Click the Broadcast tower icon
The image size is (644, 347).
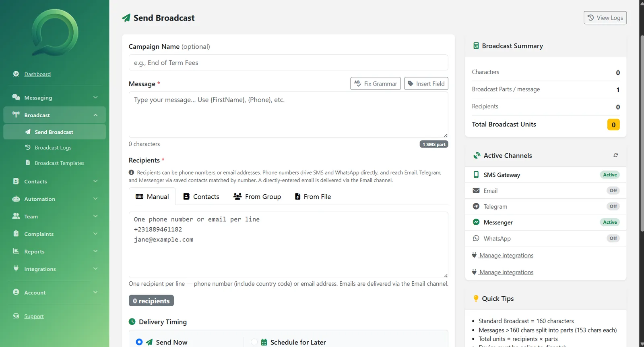[16, 114]
